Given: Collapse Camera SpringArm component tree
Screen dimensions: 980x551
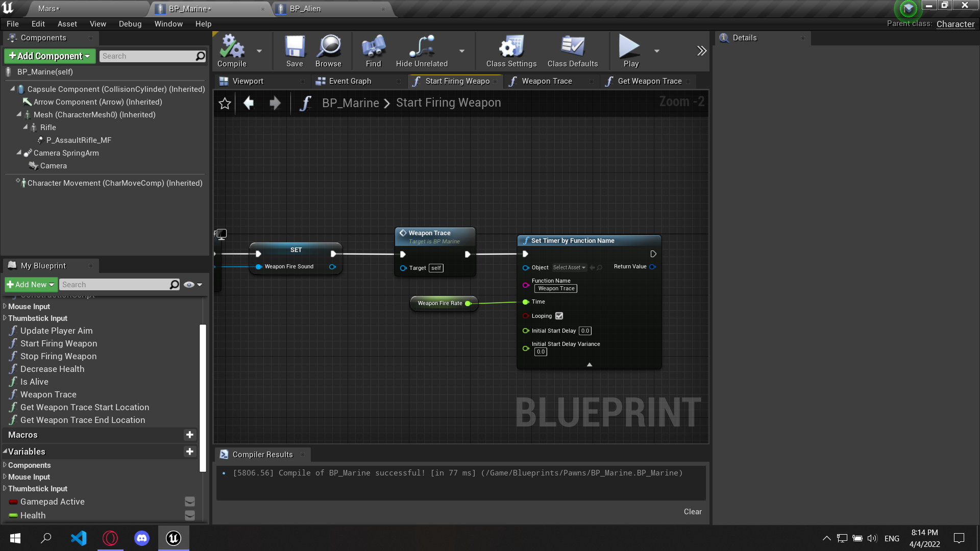Looking at the screenshot, I should click(19, 153).
